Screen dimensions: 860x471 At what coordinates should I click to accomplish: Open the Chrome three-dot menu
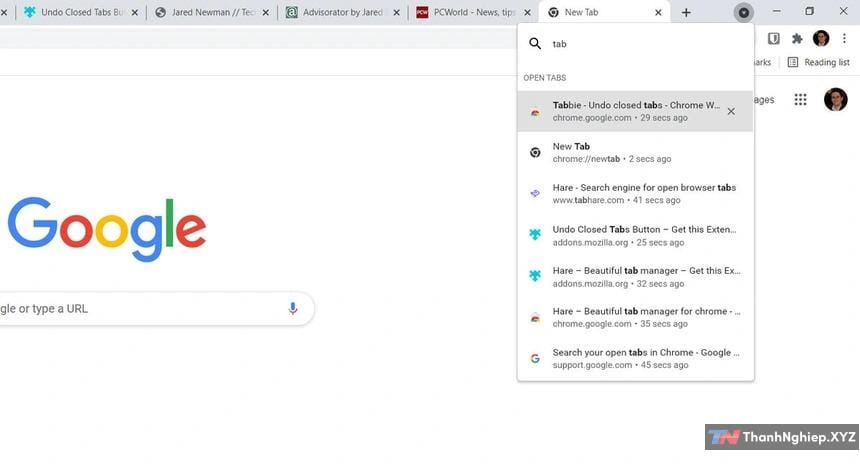[844, 38]
